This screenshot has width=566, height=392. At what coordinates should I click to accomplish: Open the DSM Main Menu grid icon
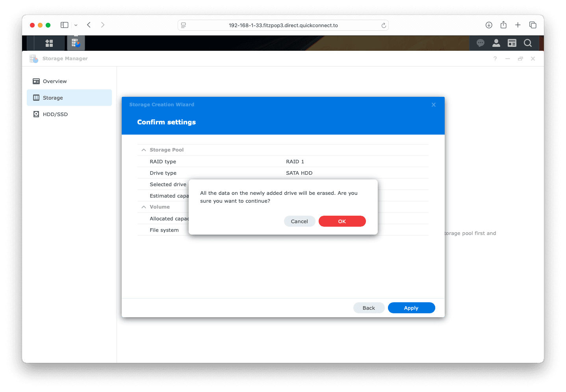click(x=49, y=43)
